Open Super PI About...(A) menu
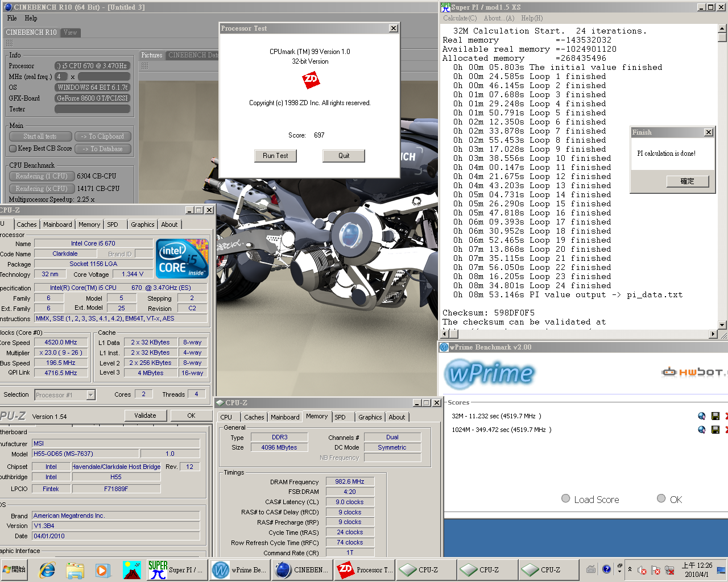The image size is (728, 582). tap(499, 18)
